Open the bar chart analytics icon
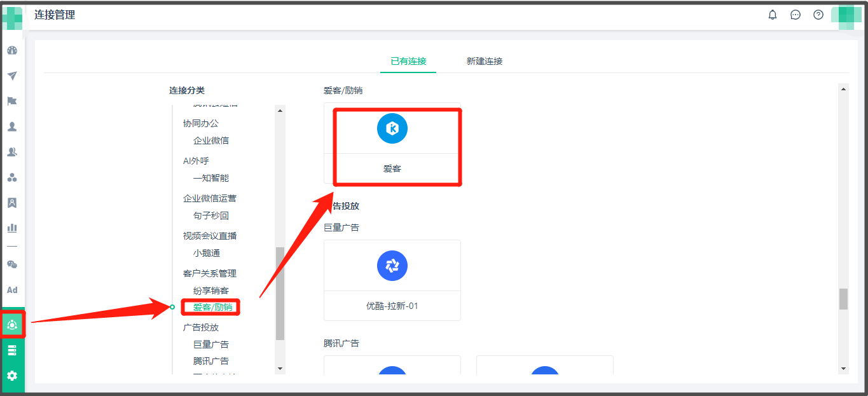 click(x=12, y=227)
